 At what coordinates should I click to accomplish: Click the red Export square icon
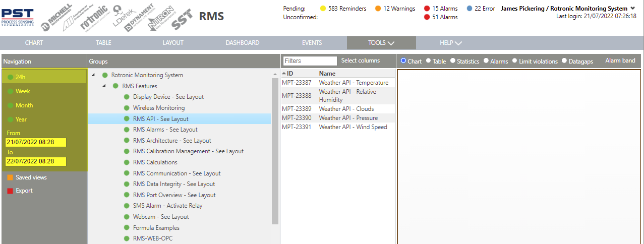click(x=10, y=191)
